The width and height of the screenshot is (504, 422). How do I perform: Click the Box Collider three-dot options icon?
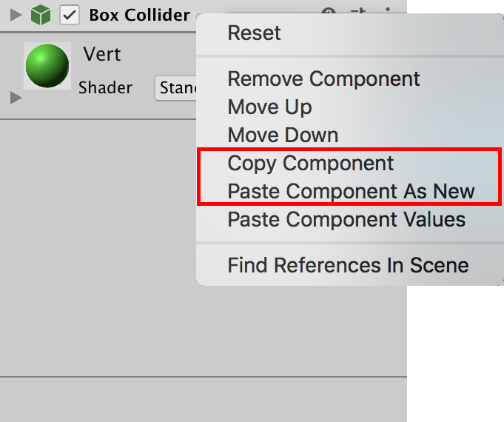point(388,11)
